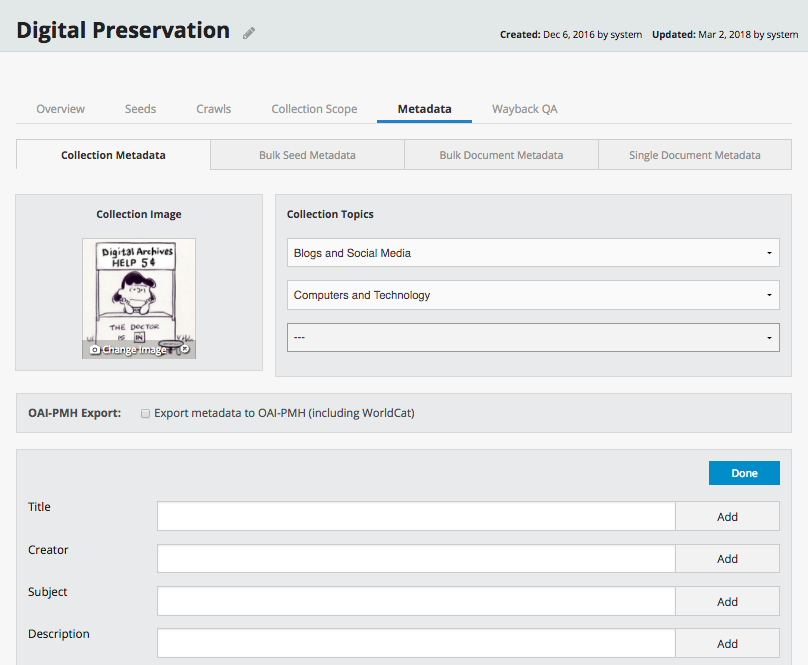
Task: Switch to the Overview tab
Action: pos(60,109)
